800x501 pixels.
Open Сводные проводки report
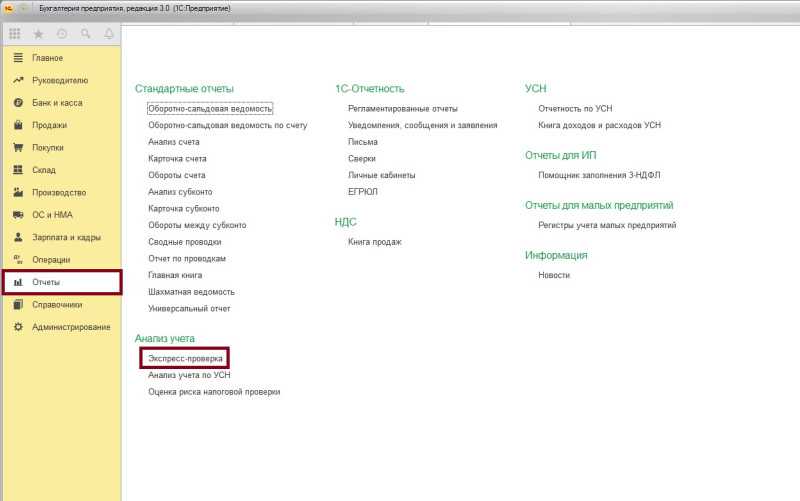(x=185, y=242)
